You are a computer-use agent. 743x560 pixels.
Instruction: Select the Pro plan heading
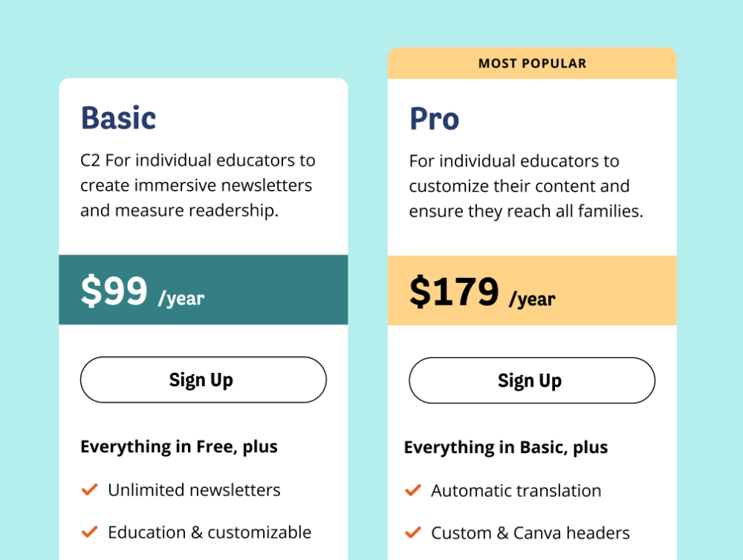[434, 118]
